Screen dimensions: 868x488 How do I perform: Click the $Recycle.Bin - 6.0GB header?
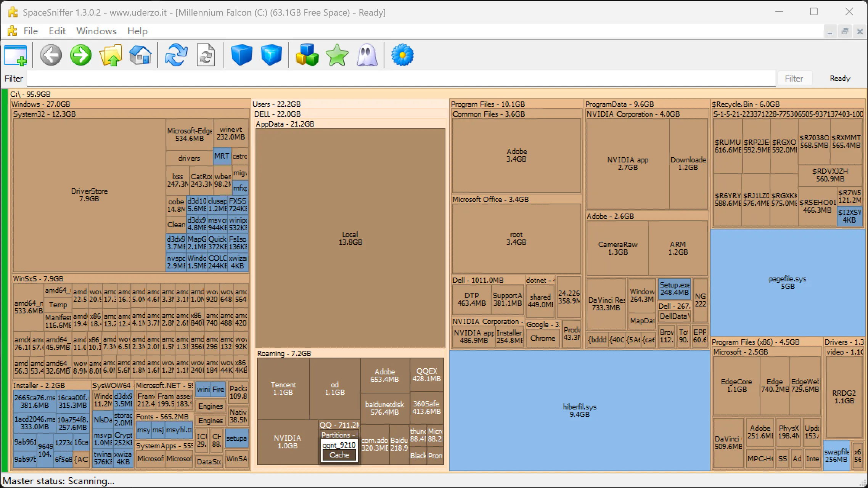[746, 104]
